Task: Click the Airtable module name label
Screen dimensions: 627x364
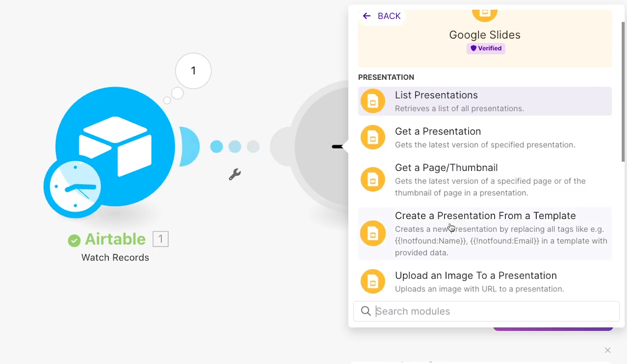Action: 115,239
